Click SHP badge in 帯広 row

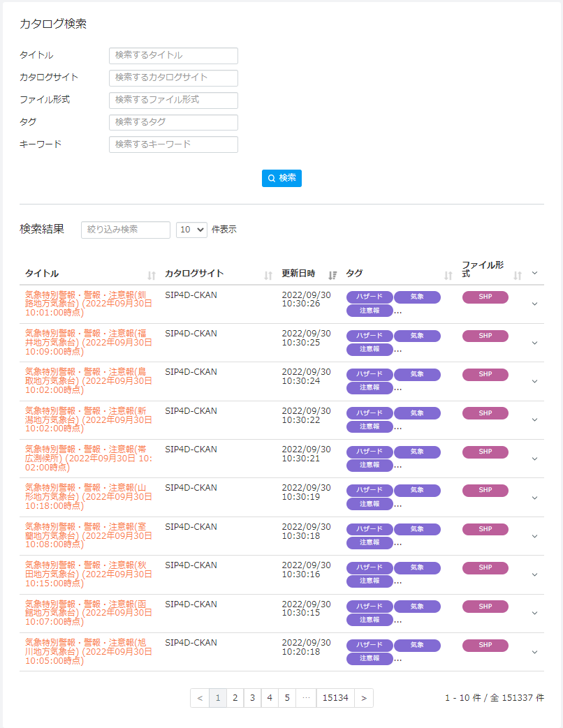485,452
